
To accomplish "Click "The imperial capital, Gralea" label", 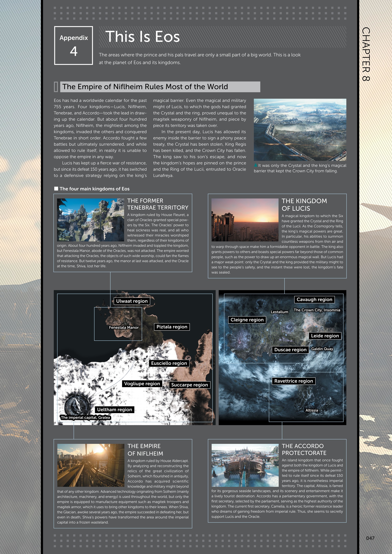I will tap(86, 417).
